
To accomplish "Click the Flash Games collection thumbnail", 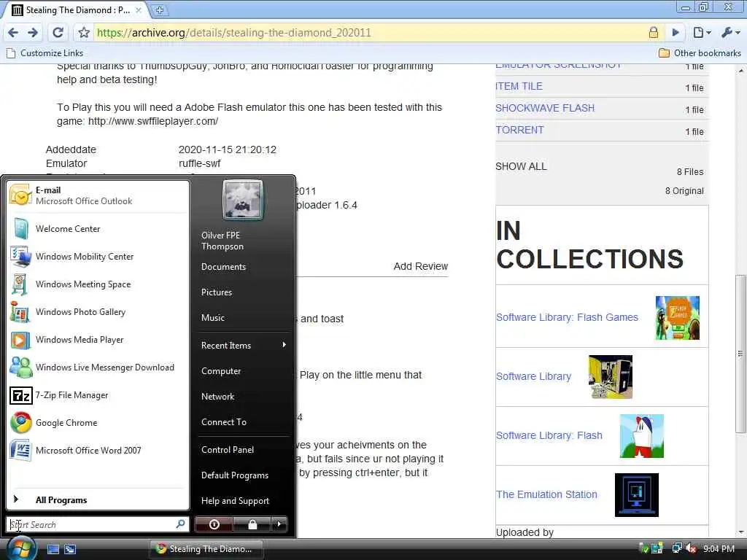I will (678, 318).
